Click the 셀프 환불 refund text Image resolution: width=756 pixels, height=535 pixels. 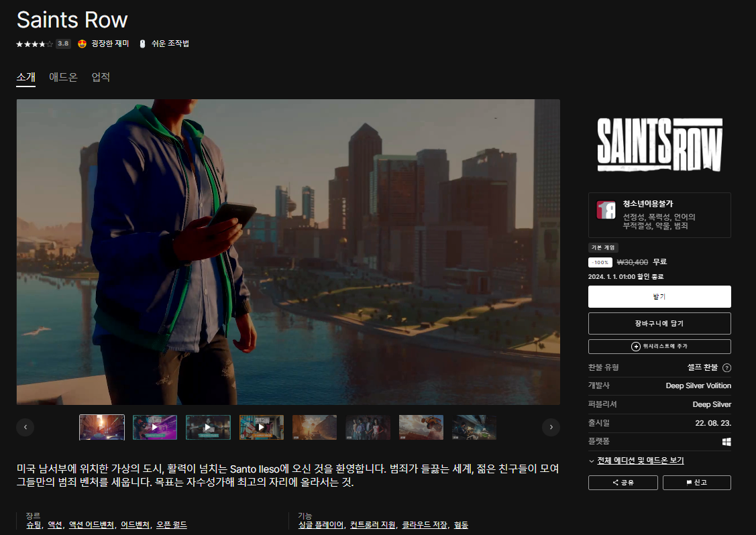click(x=702, y=367)
